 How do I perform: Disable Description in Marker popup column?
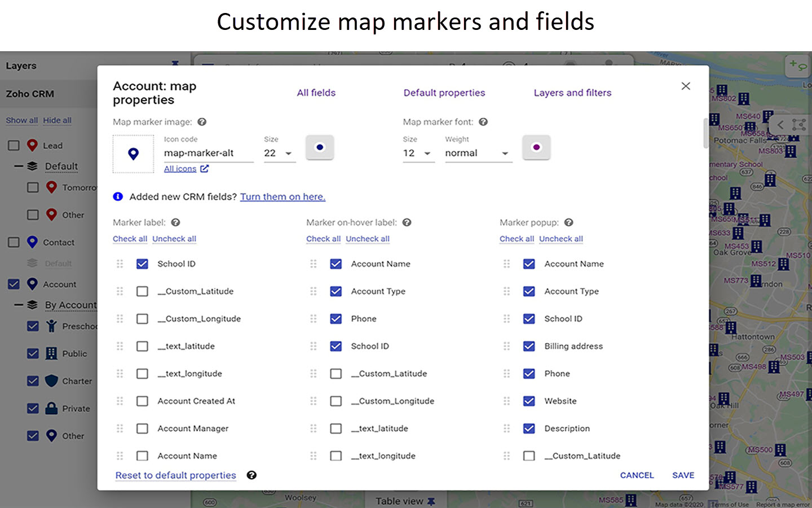pos(529,428)
